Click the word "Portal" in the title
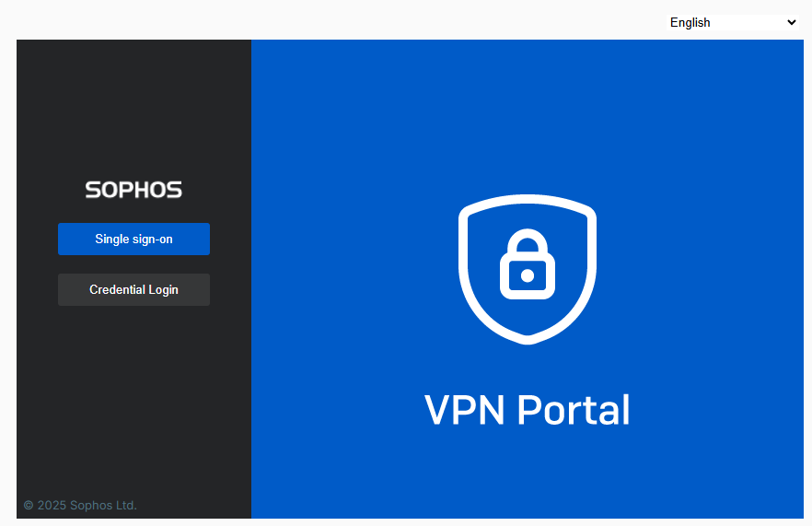The height and width of the screenshot is (526, 812). click(574, 410)
